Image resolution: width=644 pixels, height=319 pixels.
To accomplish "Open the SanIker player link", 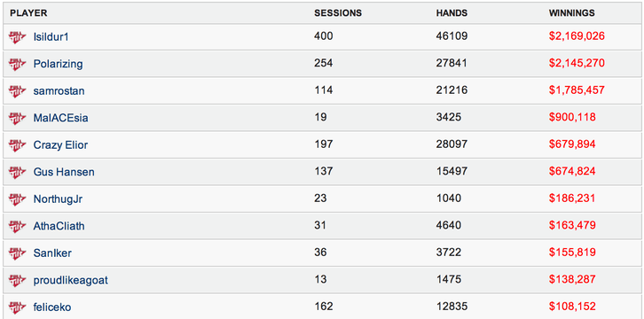I will 52,253.
